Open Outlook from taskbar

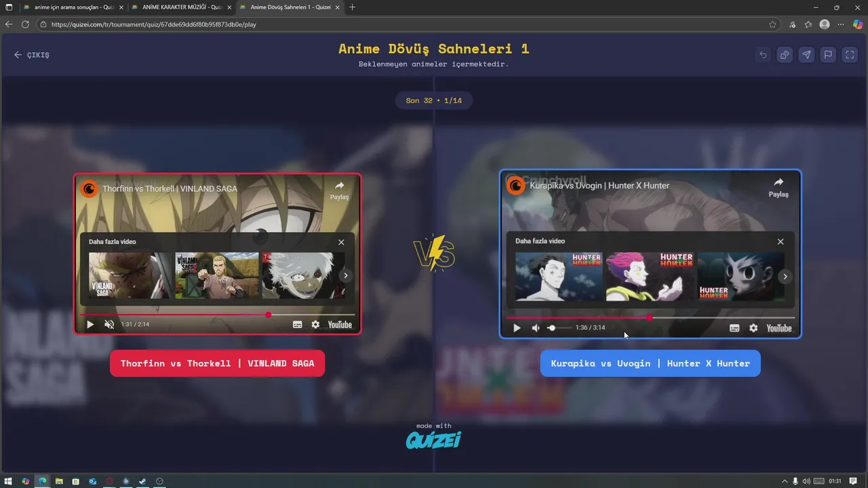[92, 481]
